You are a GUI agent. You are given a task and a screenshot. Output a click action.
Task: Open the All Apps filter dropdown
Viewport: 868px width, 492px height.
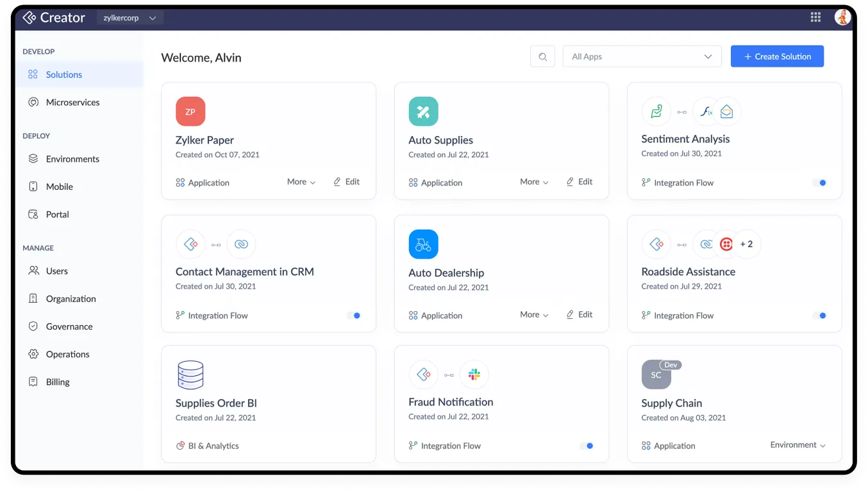(x=642, y=56)
